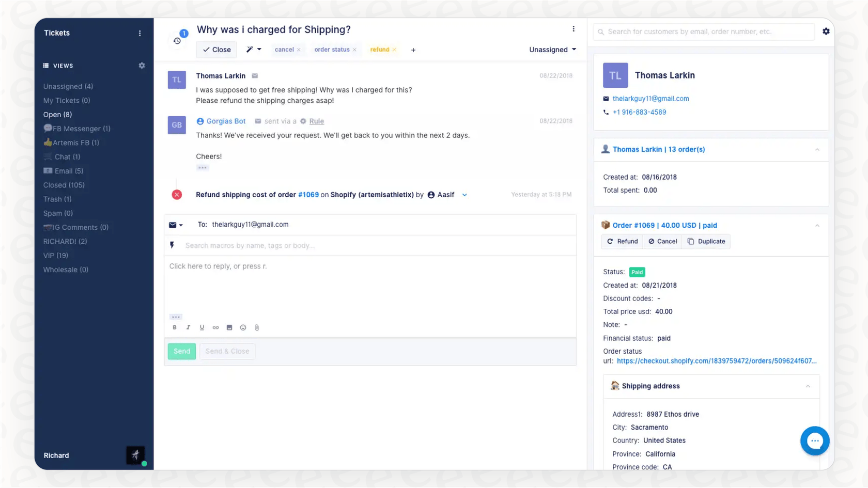
Task: Click the lightning macro search icon
Action: 173,245
